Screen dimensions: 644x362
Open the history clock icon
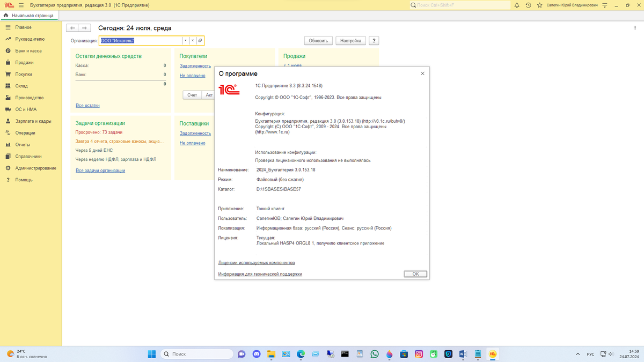528,5
